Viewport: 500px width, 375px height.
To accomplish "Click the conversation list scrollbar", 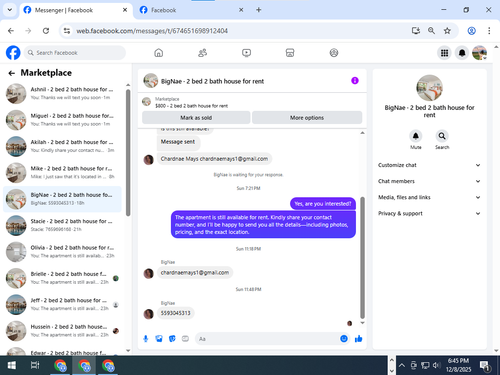I will click(x=128, y=153).
